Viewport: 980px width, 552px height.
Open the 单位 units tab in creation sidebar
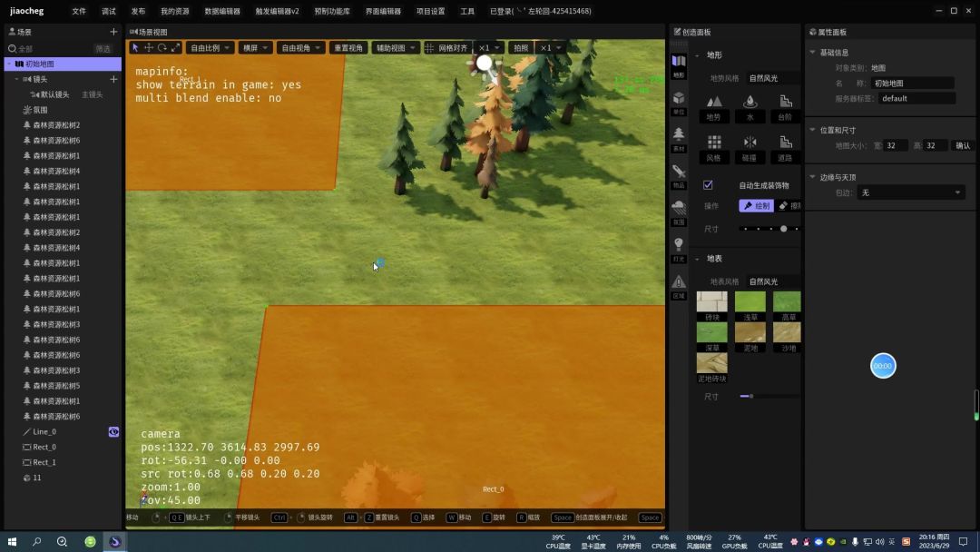[x=679, y=103]
